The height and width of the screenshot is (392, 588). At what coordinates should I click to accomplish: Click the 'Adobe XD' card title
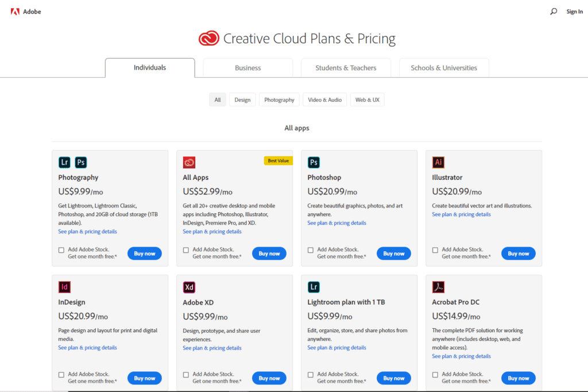point(198,303)
